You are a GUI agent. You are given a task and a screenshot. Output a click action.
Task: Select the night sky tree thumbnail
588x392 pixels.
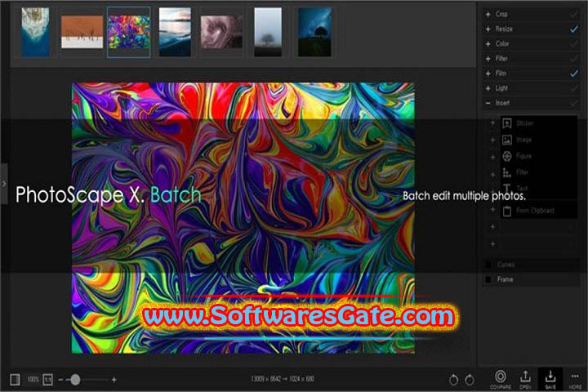click(x=314, y=33)
